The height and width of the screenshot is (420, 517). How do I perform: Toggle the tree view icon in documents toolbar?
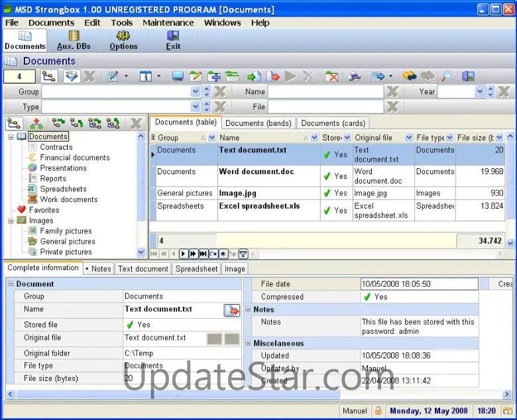[x=49, y=77]
